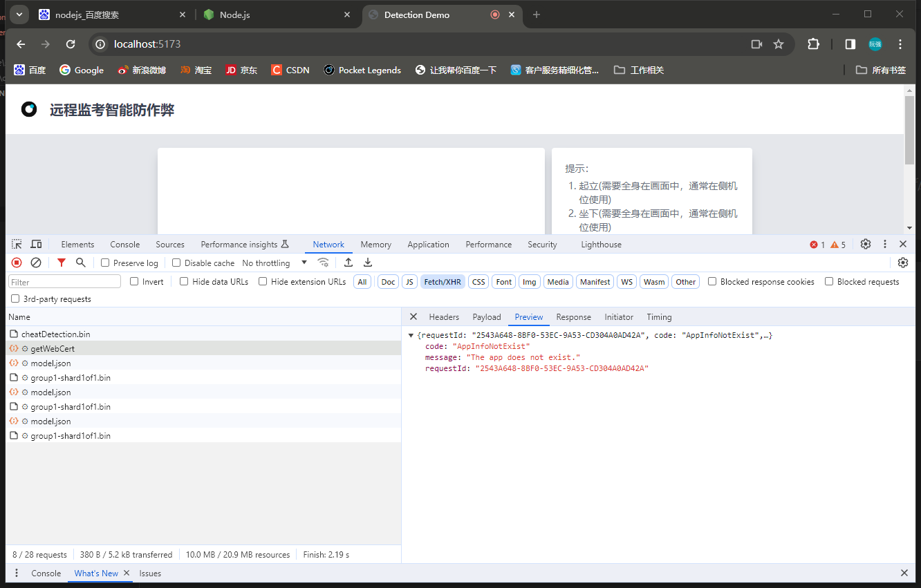The width and height of the screenshot is (921, 588).
Task: Open Chrome extensions puzzle icon
Action: (814, 44)
